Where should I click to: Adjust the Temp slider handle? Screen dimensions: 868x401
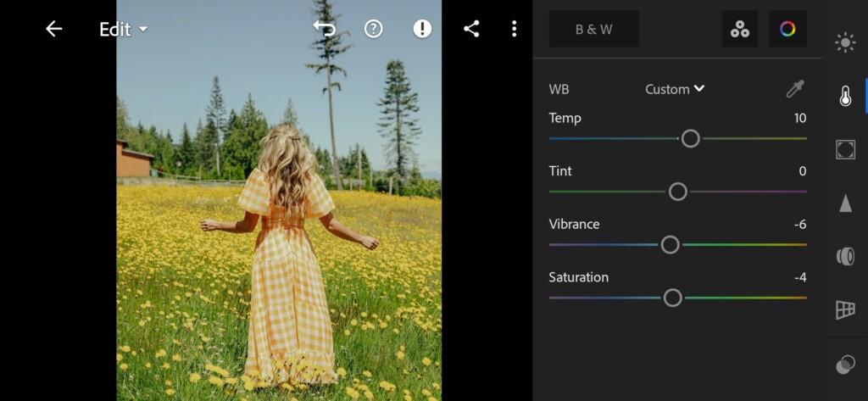[x=690, y=138]
